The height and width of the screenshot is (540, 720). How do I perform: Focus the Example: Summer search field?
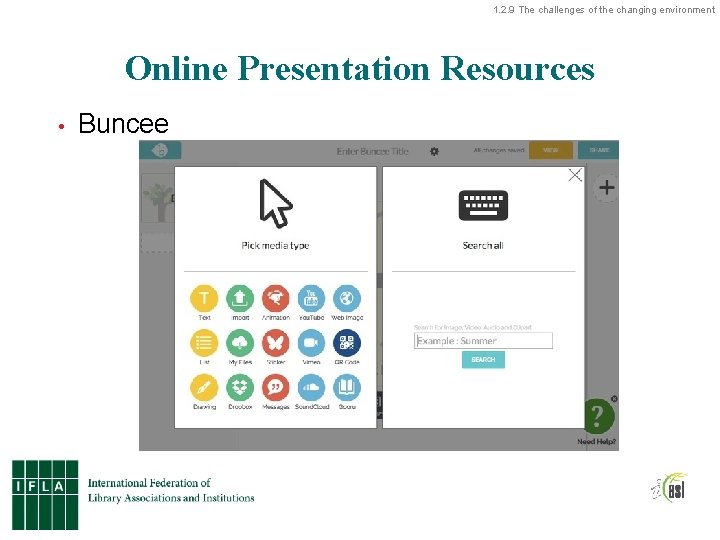(x=483, y=341)
